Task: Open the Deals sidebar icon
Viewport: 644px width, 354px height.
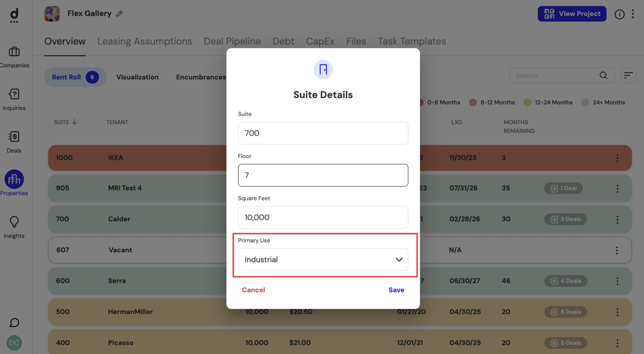Action: [14, 137]
